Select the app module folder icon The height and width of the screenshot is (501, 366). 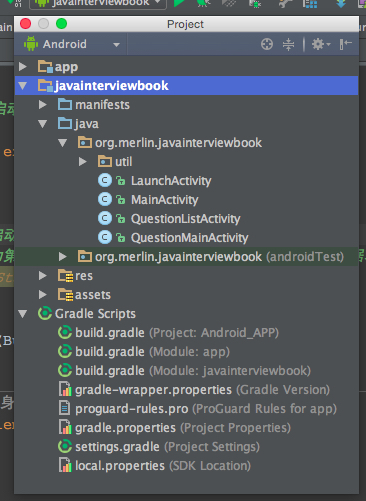pos(45,67)
